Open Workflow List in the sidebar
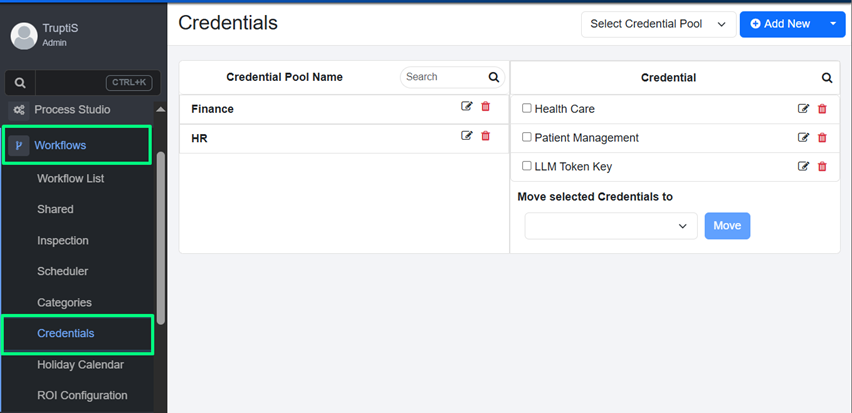The image size is (852, 413). coord(70,178)
